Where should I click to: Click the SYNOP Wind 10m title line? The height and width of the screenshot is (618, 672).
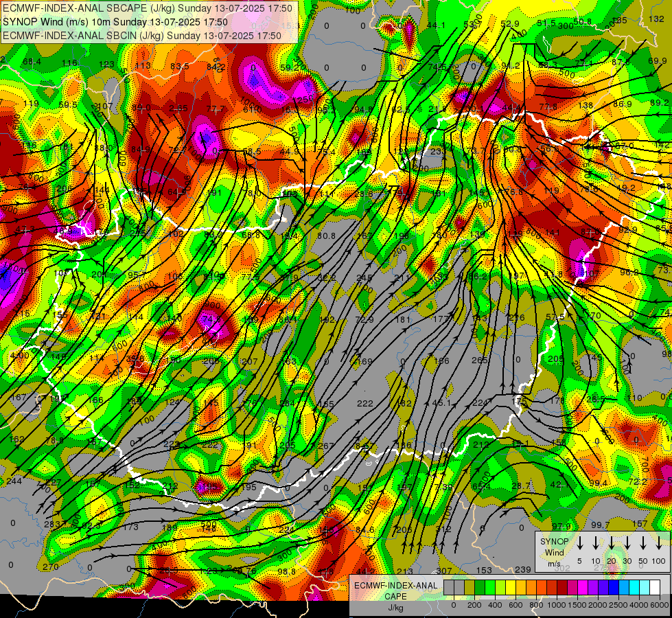point(115,22)
